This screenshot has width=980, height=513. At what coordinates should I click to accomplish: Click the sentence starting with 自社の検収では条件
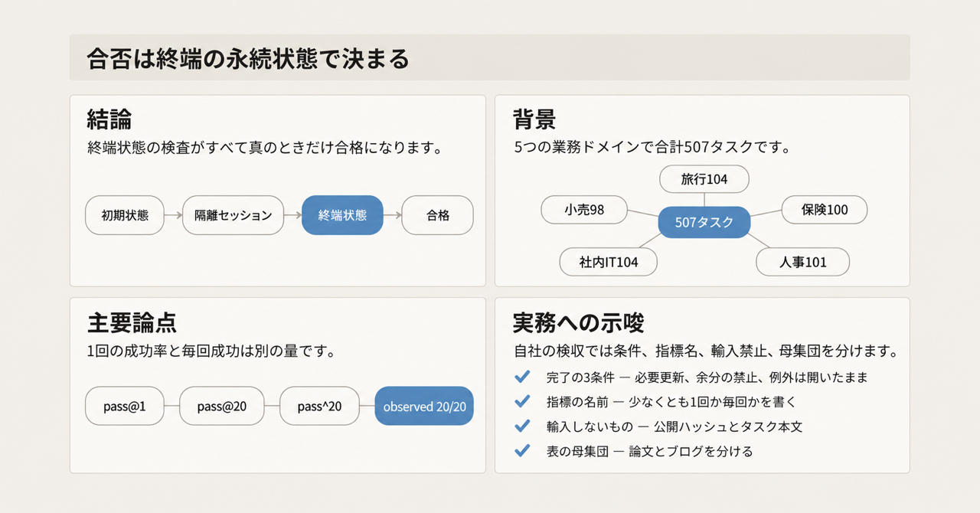click(705, 351)
